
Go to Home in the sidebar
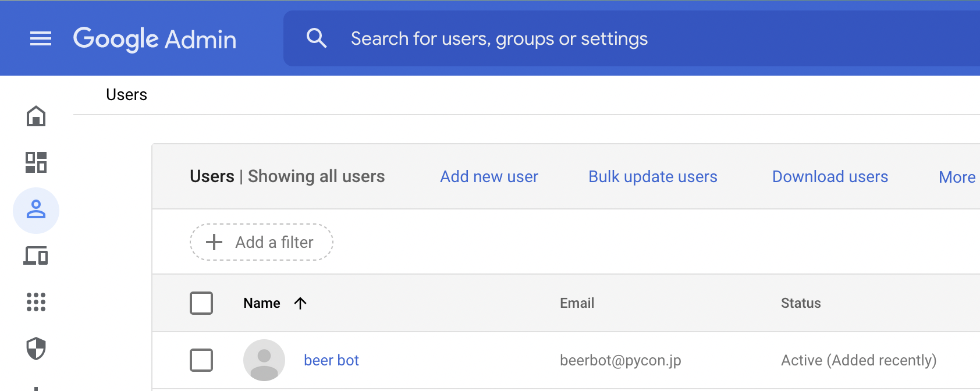36,116
